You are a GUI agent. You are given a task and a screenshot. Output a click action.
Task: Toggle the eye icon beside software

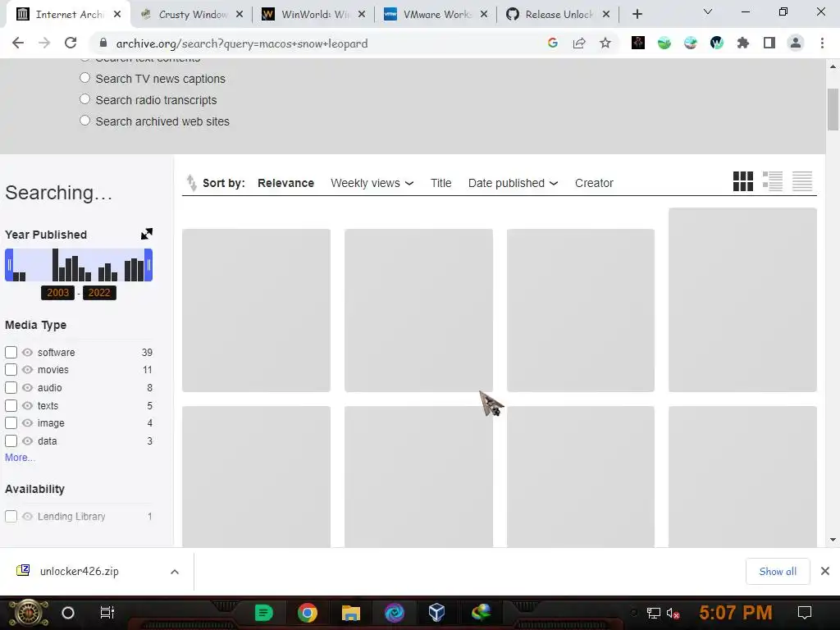27,353
